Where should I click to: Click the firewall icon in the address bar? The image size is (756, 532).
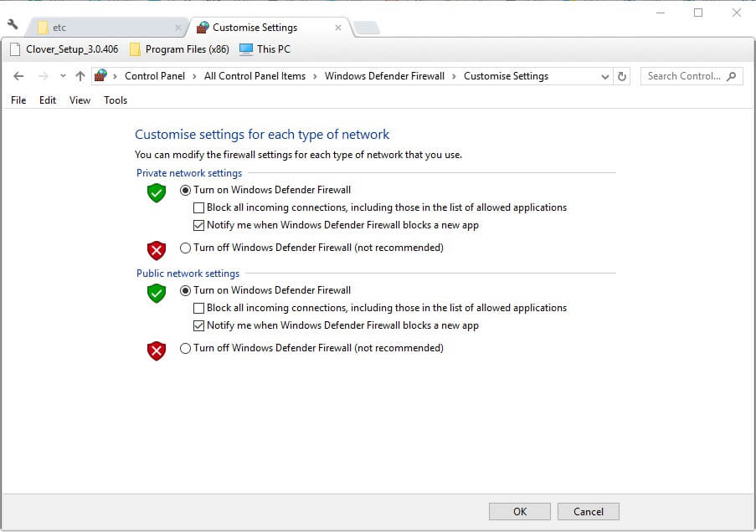coord(100,75)
